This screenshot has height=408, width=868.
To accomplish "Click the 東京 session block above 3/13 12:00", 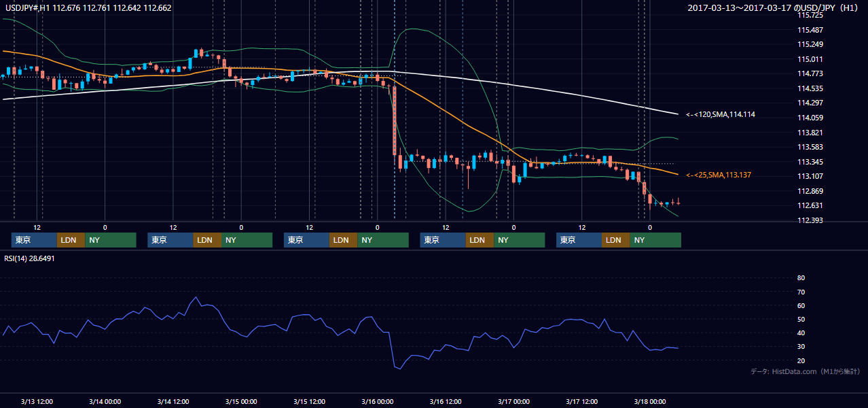I will coord(34,240).
